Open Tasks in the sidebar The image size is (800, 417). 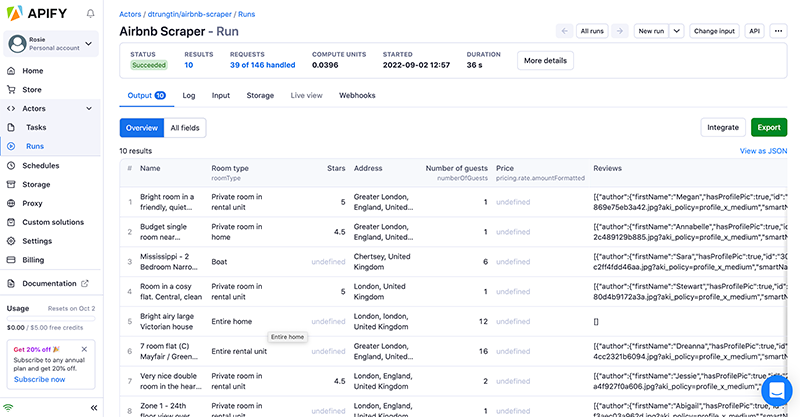36,128
